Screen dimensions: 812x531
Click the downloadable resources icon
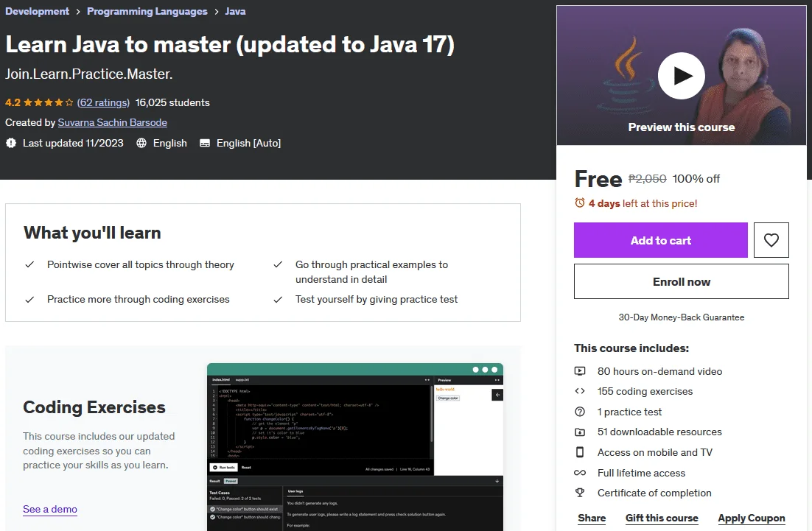click(x=580, y=432)
